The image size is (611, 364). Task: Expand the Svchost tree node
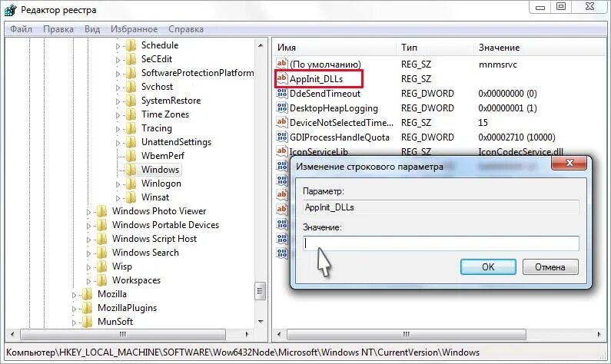tap(118, 88)
